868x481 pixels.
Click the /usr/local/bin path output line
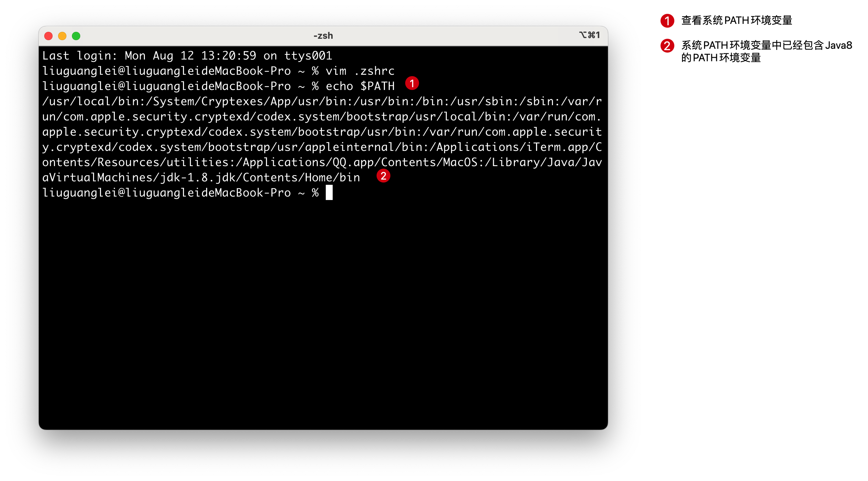[x=322, y=101]
